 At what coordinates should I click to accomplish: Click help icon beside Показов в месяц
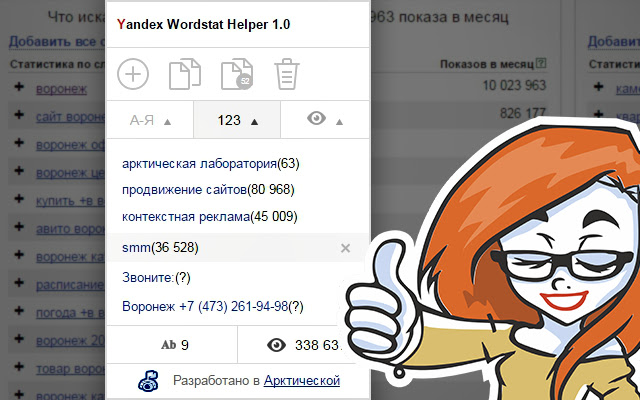[541, 63]
